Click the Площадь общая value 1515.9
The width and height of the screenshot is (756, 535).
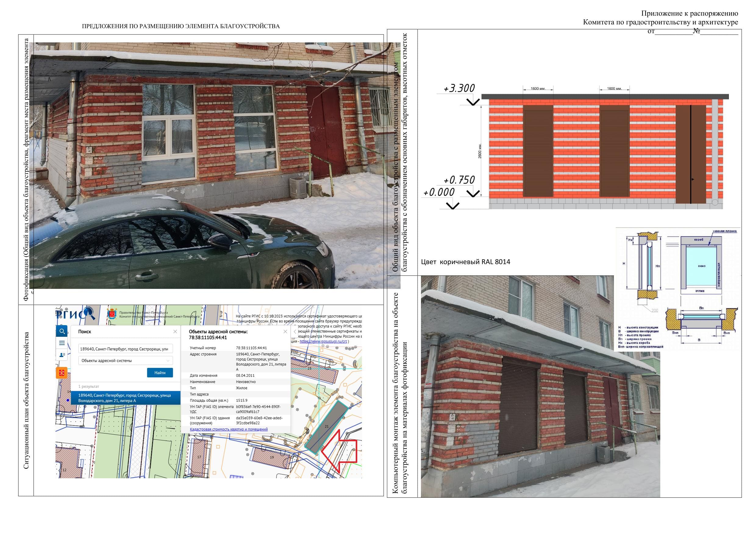click(241, 400)
